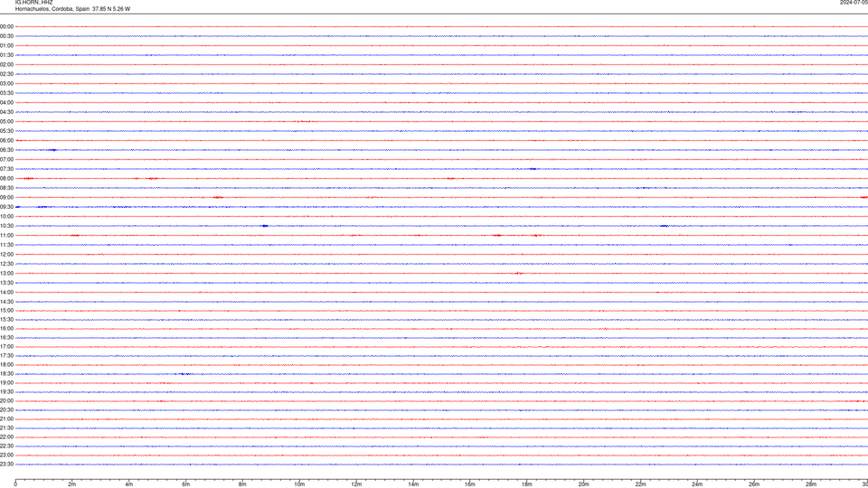The width and height of the screenshot is (868, 488).
Task: Click the 22:00 trace label
Action: tap(6, 437)
